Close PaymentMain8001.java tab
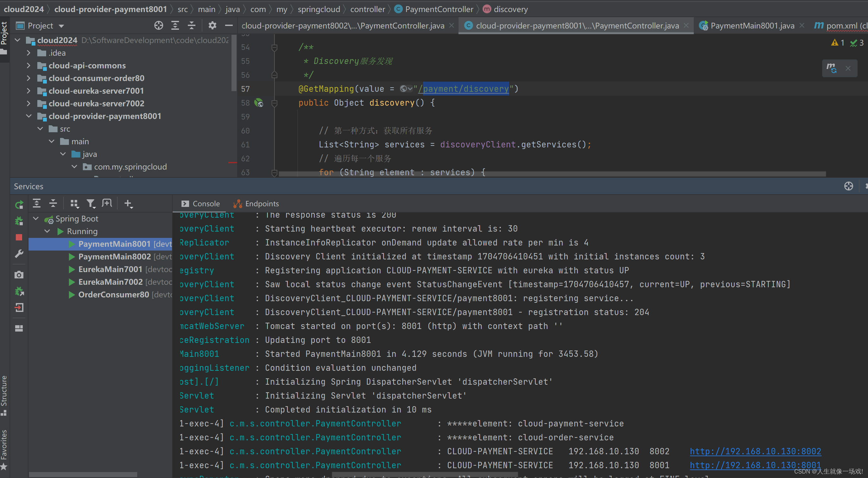Screen dimensions: 868x478 pyautogui.click(x=802, y=26)
